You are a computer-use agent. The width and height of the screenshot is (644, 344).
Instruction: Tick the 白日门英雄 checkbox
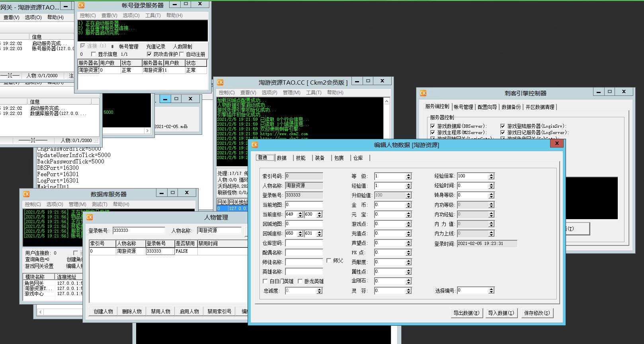(265, 281)
